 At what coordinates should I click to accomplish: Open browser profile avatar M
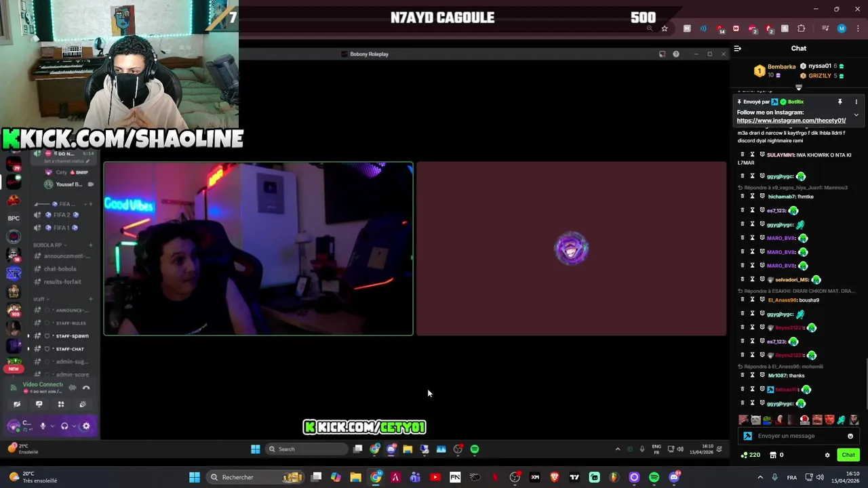[842, 28]
